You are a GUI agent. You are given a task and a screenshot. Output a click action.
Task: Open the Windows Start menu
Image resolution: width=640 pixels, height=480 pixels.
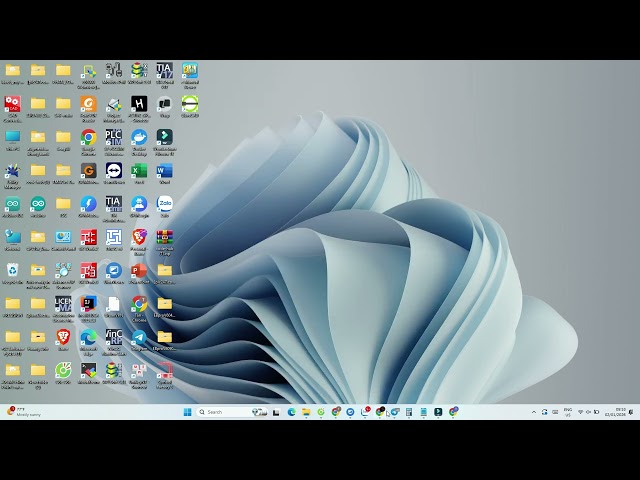(188, 412)
